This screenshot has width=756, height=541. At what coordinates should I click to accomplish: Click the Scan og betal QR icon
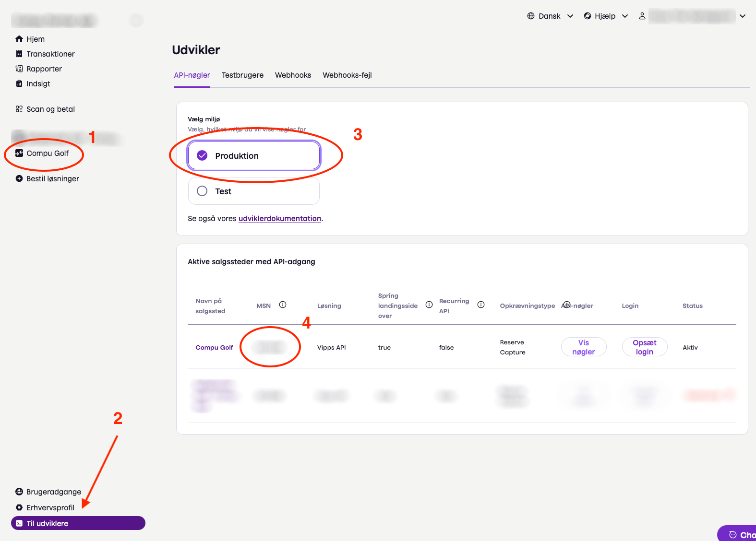pyautogui.click(x=19, y=109)
